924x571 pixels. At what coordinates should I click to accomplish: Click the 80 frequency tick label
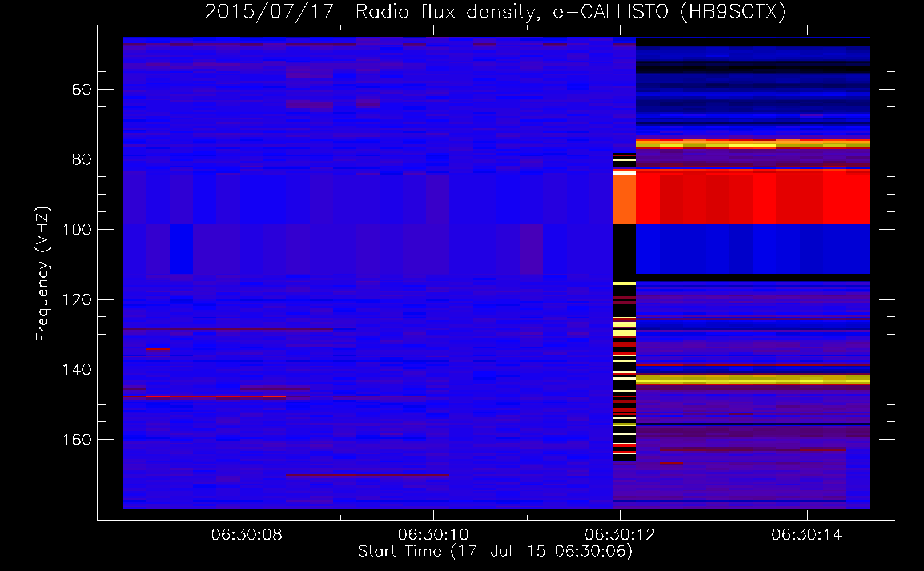point(82,159)
